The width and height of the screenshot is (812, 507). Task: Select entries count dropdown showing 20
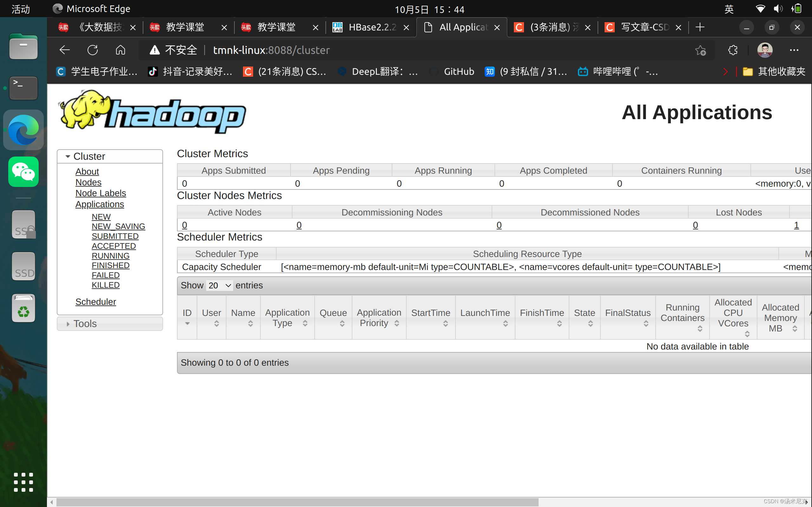(x=219, y=285)
